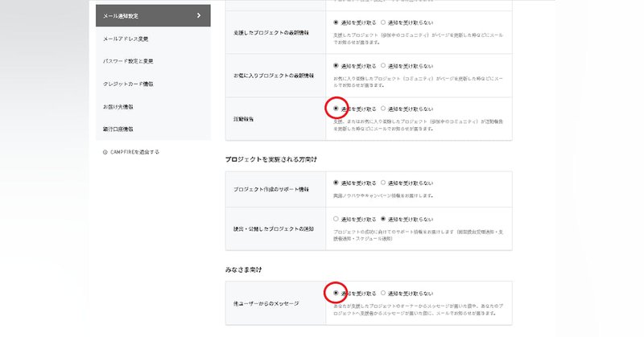Screen dimensions: 644x337
Task: Select 通知を受け取る for 活動報告
Action: pos(336,109)
